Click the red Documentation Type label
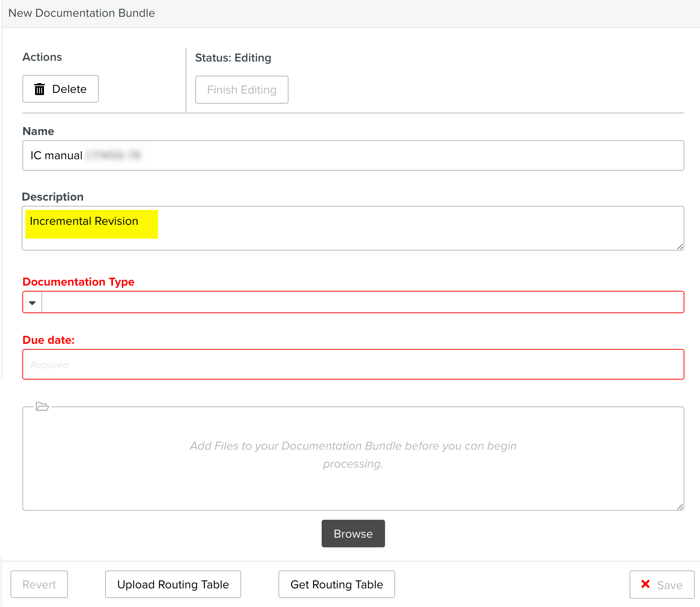 tap(78, 282)
